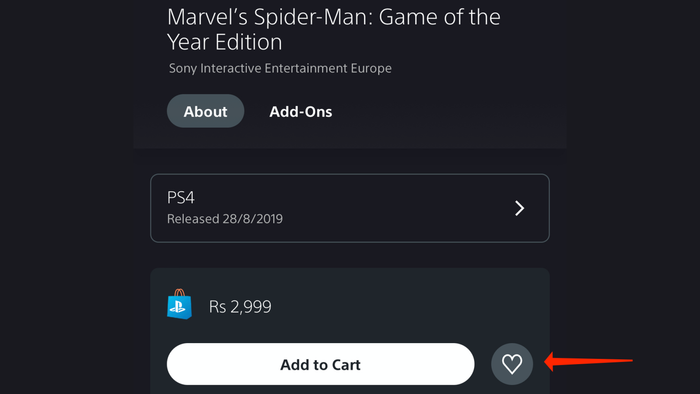The width and height of the screenshot is (700, 394).
Task: Click the word 'Cart' on white button
Action: (346, 365)
